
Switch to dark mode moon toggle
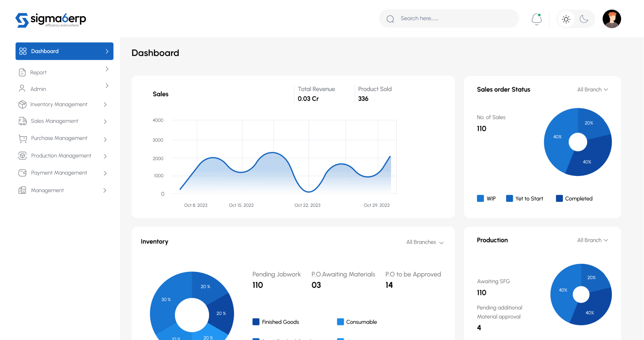pyautogui.click(x=584, y=19)
